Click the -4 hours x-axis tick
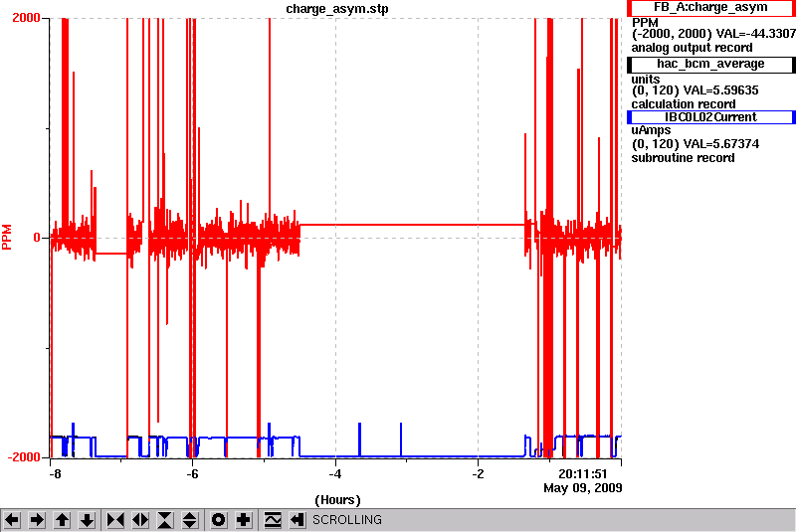The height and width of the screenshot is (532, 796). tap(334, 473)
